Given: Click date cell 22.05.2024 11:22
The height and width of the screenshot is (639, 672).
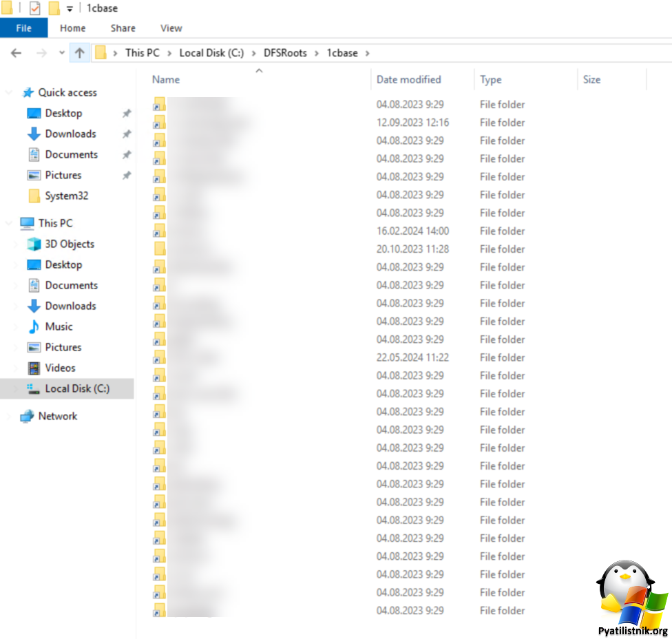Looking at the screenshot, I should (412, 357).
